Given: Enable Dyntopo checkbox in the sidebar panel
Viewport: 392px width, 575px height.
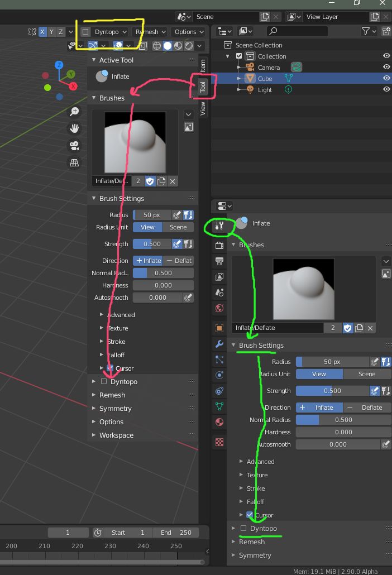Looking at the screenshot, I should coord(104,381).
